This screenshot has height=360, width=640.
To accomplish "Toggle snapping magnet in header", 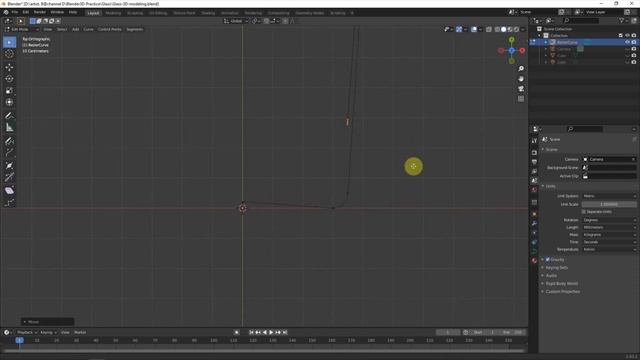I will pyautogui.click(x=266, y=21).
